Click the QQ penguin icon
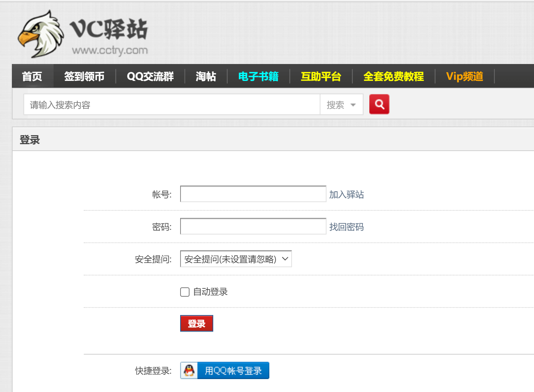 189,370
